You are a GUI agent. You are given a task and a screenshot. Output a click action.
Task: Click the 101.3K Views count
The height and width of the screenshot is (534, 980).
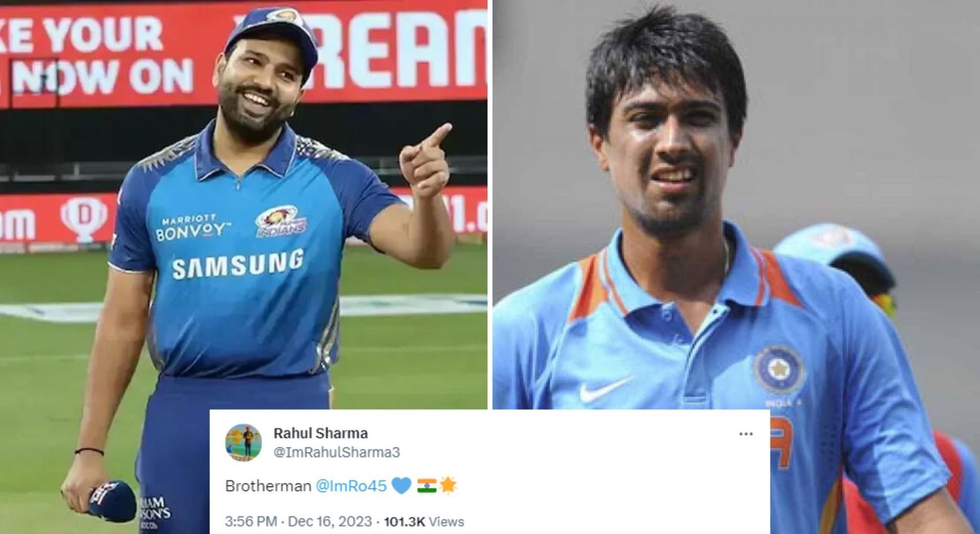pos(424,522)
